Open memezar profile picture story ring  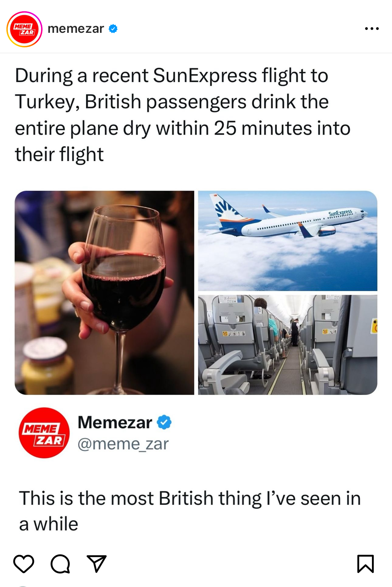[x=24, y=29]
